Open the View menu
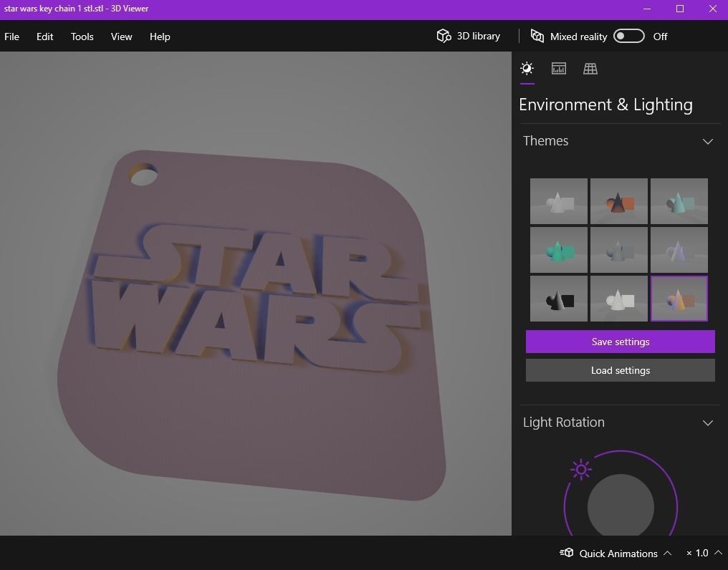 click(x=121, y=37)
